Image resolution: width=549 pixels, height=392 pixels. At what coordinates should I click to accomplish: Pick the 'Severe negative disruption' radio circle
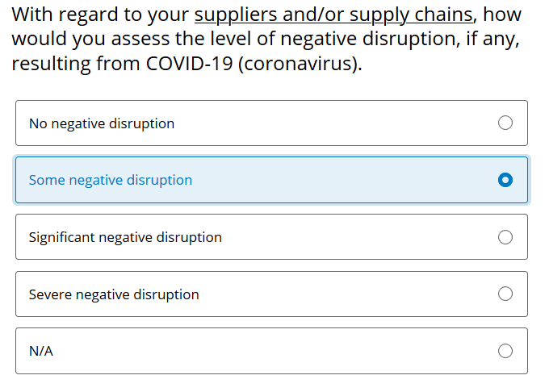click(x=505, y=294)
